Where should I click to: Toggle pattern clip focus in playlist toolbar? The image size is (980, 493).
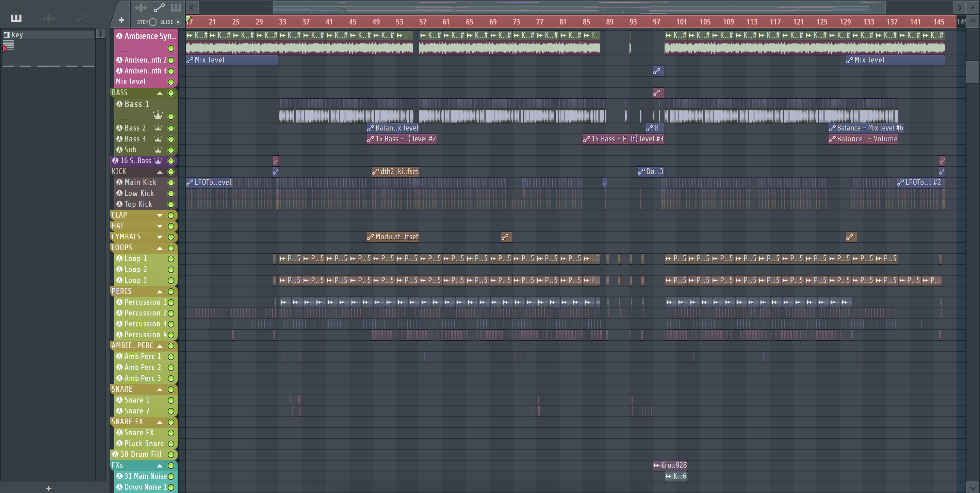tap(176, 7)
